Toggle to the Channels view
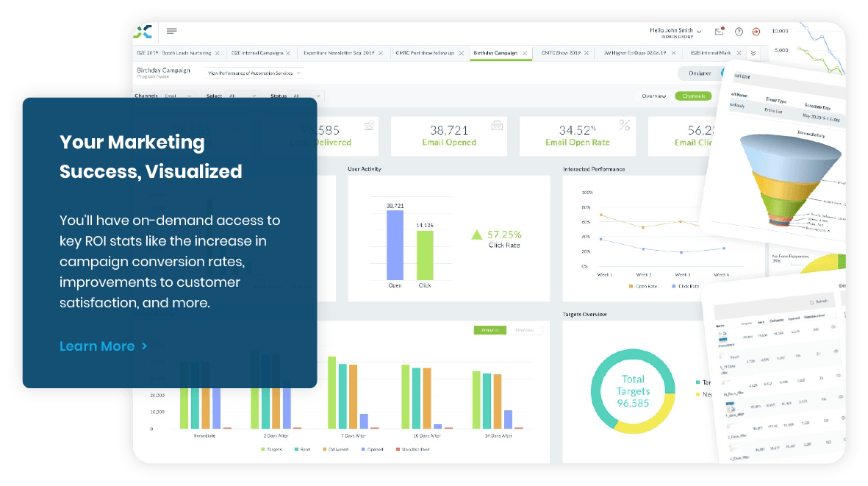The width and height of the screenshot is (868, 486). [694, 96]
